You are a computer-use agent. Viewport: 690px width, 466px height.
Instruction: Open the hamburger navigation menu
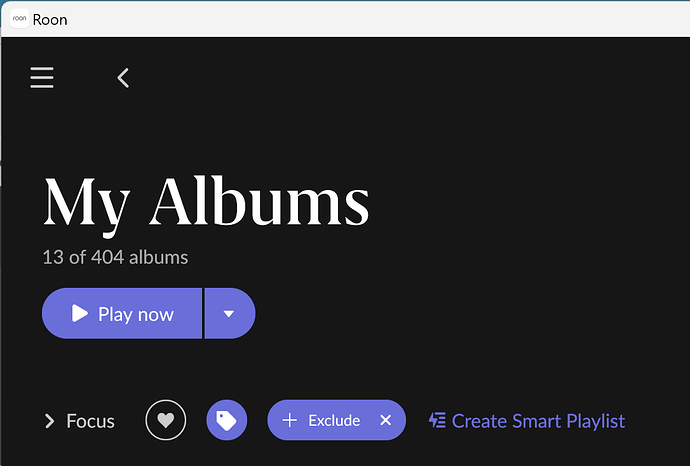pos(42,77)
